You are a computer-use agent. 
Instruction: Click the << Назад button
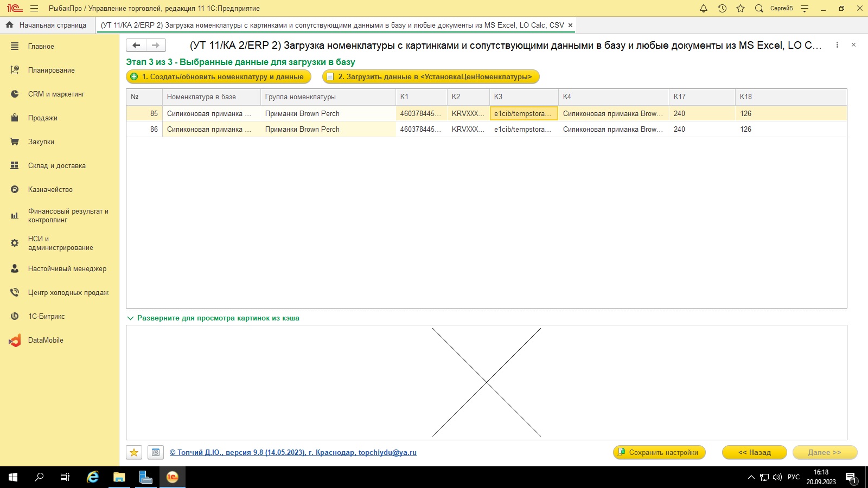pos(755,452)
